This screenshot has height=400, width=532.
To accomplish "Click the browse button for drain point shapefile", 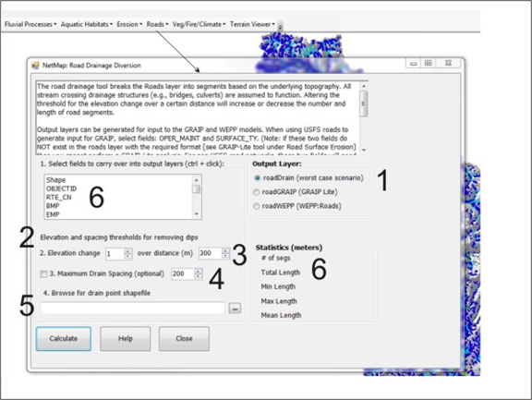I will coord(235,309).
